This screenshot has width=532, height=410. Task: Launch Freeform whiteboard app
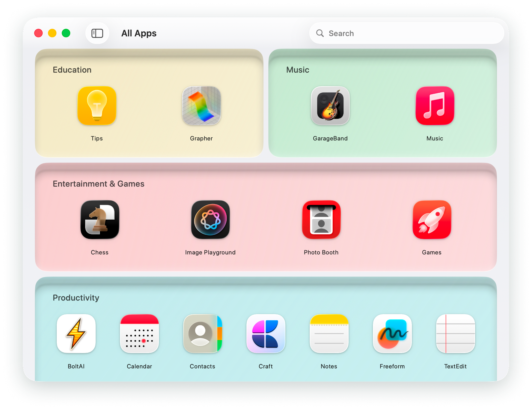click(392, 334)
